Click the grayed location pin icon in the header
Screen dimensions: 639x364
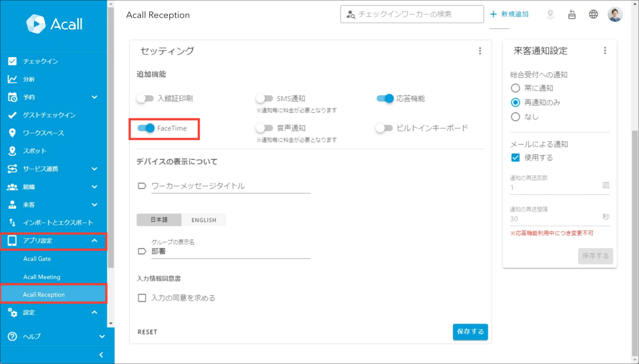point(550,14)
